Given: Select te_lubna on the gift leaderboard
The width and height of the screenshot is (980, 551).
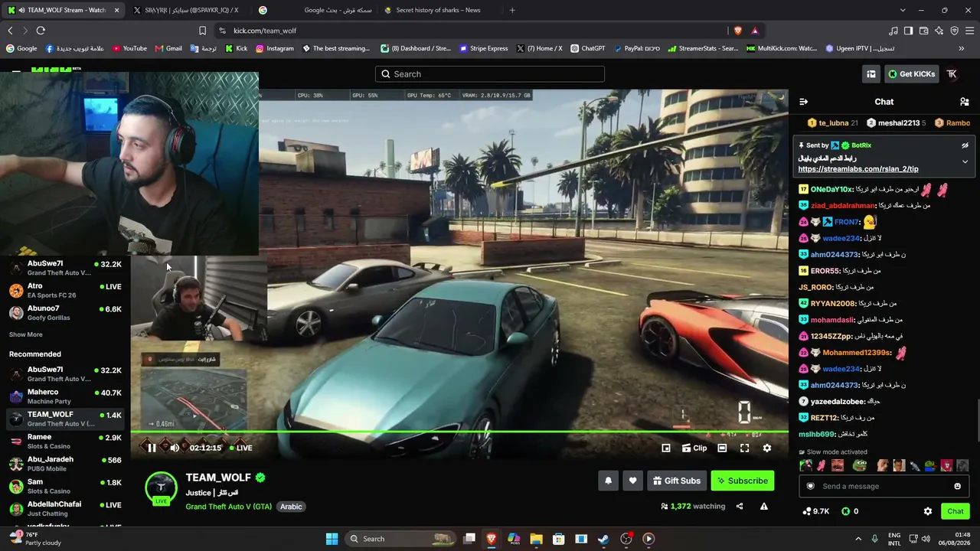Looking at the screenshot, I should point(832,123).
